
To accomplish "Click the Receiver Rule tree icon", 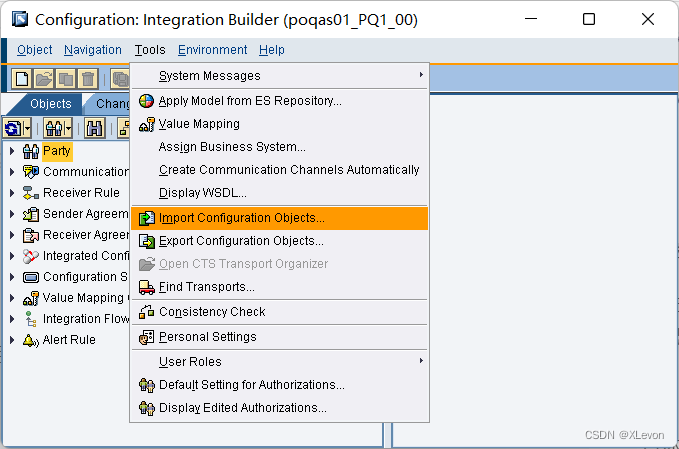I will [x=31, y=193].
